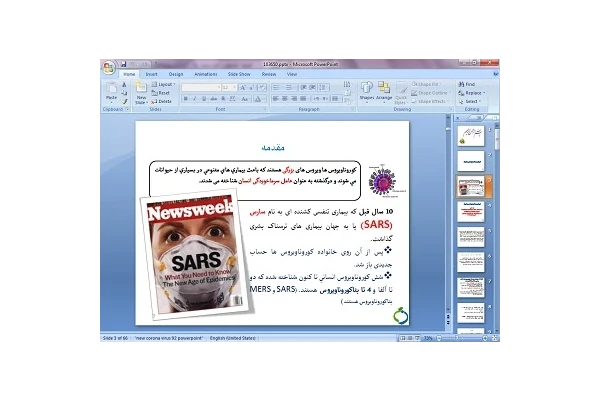This screenshot has width=600, height=400.
Task: Decrease font size with Shrink Font
Action: [x=252, y=88]
